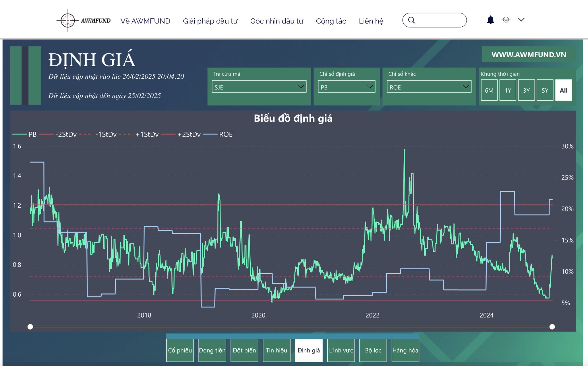Click the AWMFUND crosshair logo

(68, 21)
